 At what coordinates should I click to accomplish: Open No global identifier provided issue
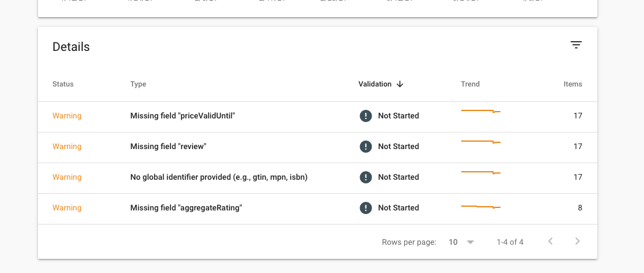[x=219, y=177]
